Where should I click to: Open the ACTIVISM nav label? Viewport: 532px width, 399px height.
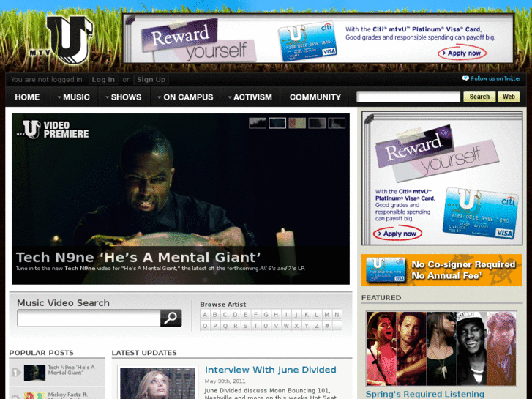point(252,97)
